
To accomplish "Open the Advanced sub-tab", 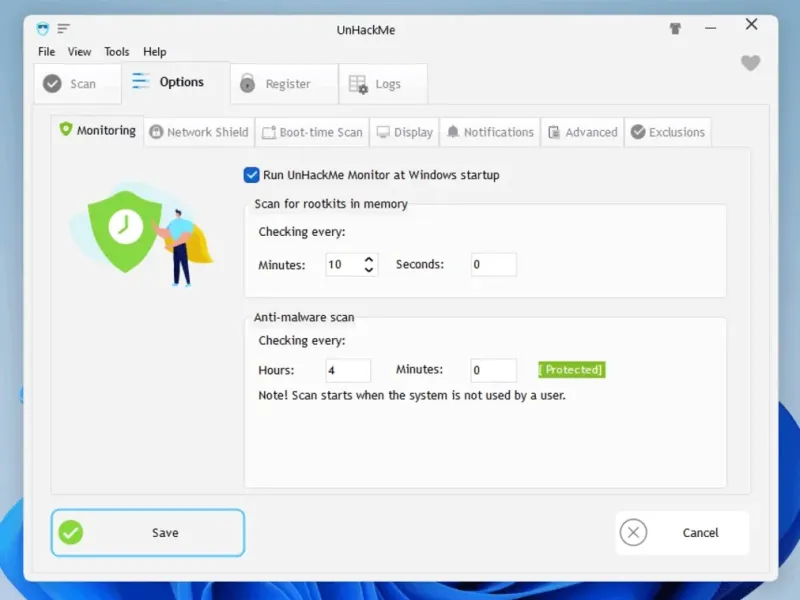I will click(x=583, y=132).
